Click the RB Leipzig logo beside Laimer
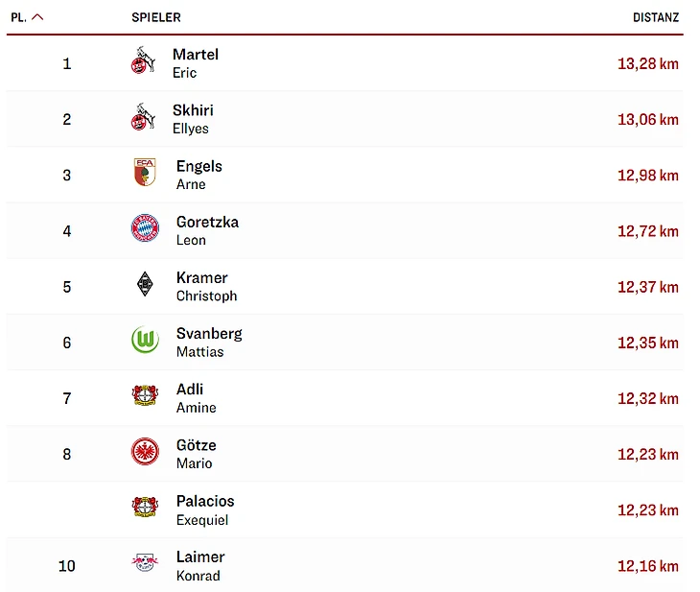 (145, 563)
